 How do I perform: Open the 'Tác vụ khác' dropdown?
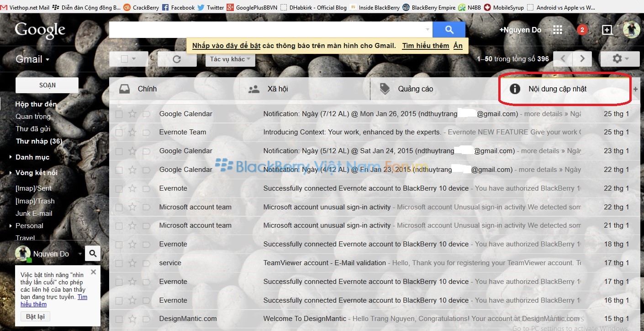click(x=230, y=59)
